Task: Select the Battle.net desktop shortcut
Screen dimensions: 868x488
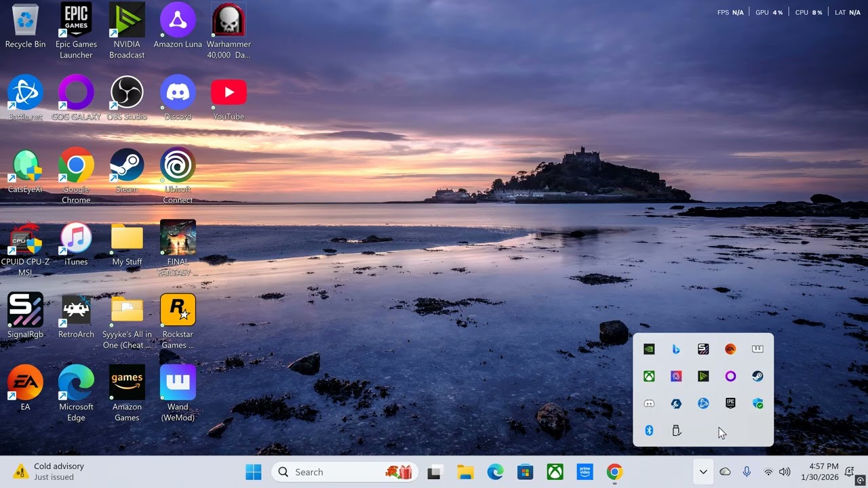Action: coord(25,98)
